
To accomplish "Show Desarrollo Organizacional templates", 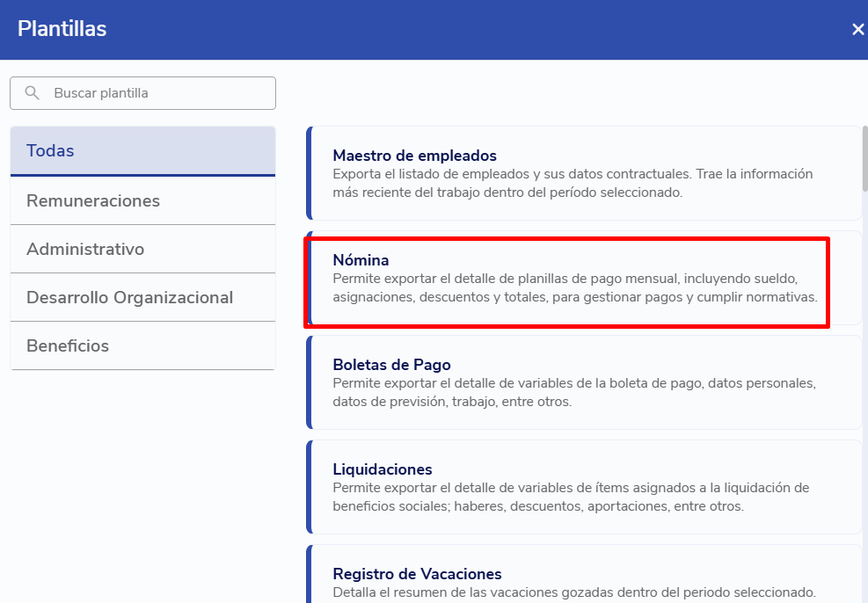I will coord(142,297).
